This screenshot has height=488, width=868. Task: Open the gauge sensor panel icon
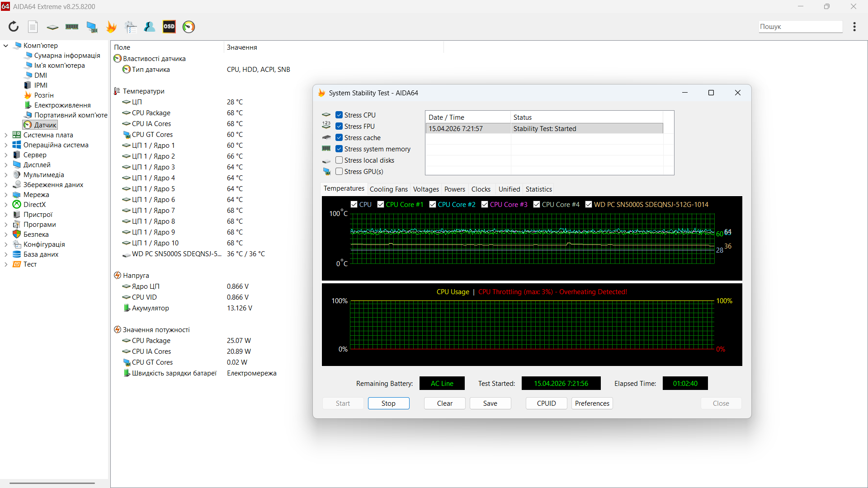(x=189, y=27)
